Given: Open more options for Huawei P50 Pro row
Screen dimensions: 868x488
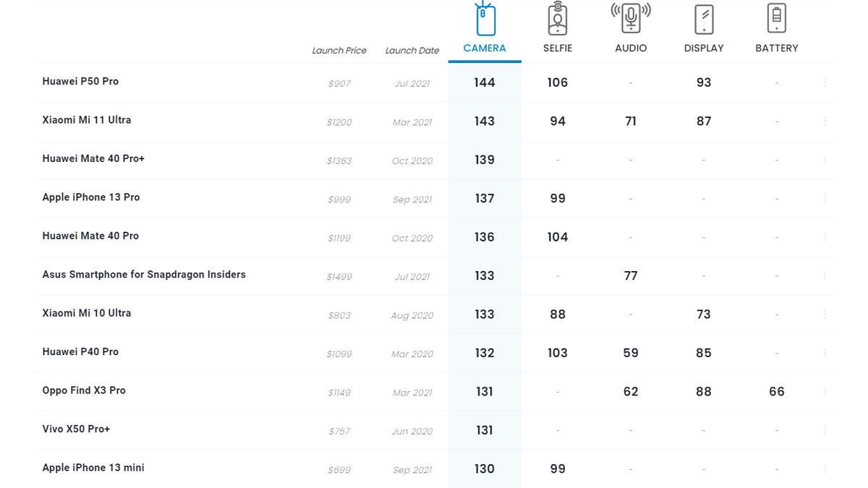Looking at the screenshot, I should click(x=825, y=82).
